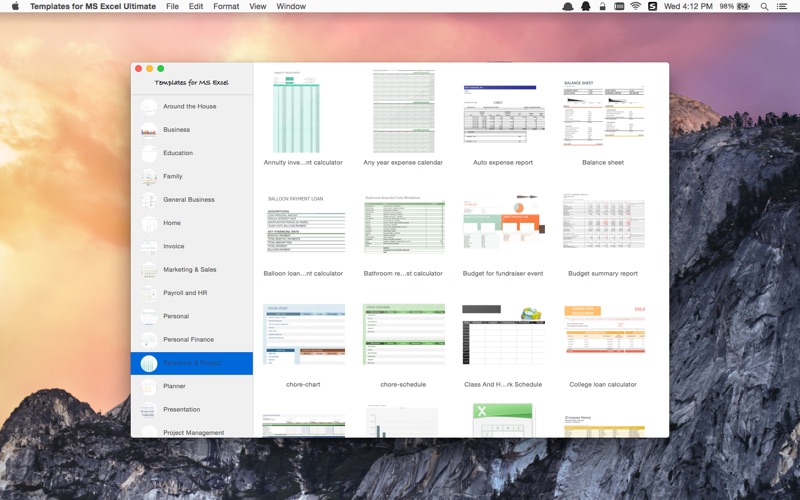Select the chore-chart template thumbnail
800x500 pixels.
(x=304, y=334)
